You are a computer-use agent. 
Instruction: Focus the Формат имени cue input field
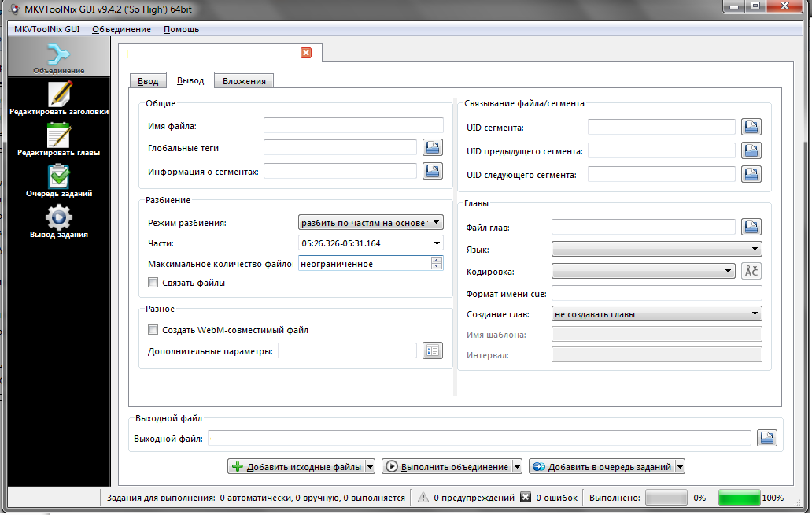point(657,293)
